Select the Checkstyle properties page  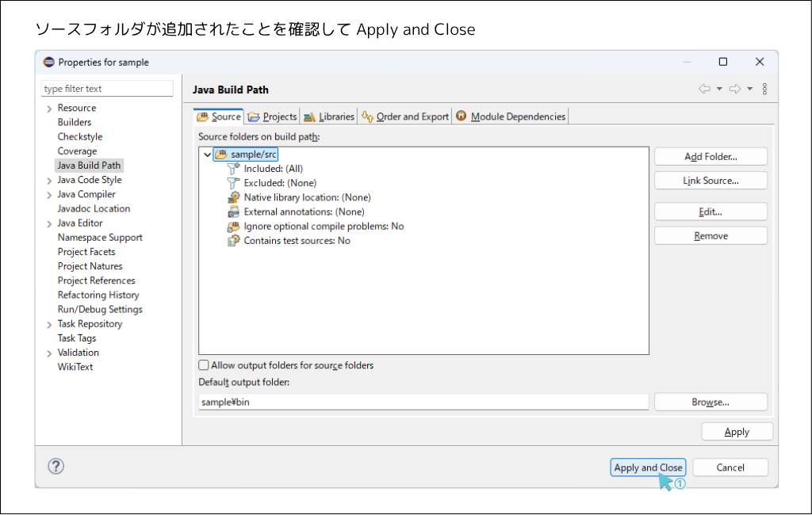(80, 136)
